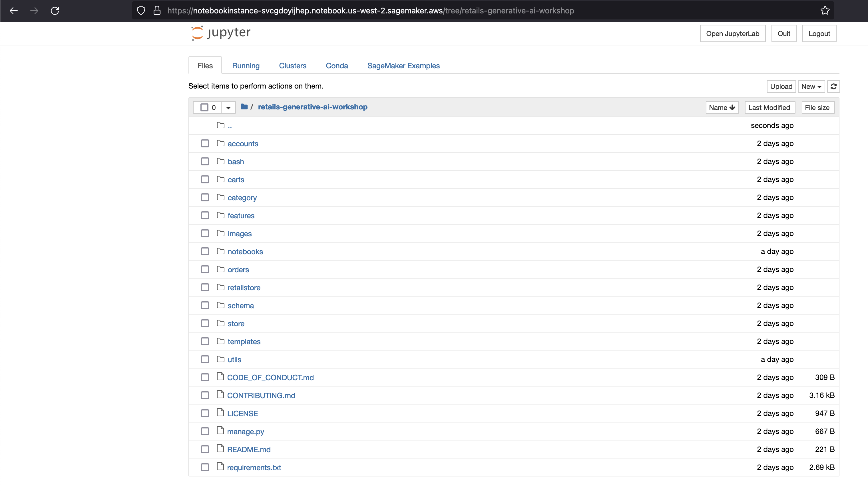The width and height of the screenshot is (868, 493).
Task: Click the browser reload icon
Action: click(55, 11)
